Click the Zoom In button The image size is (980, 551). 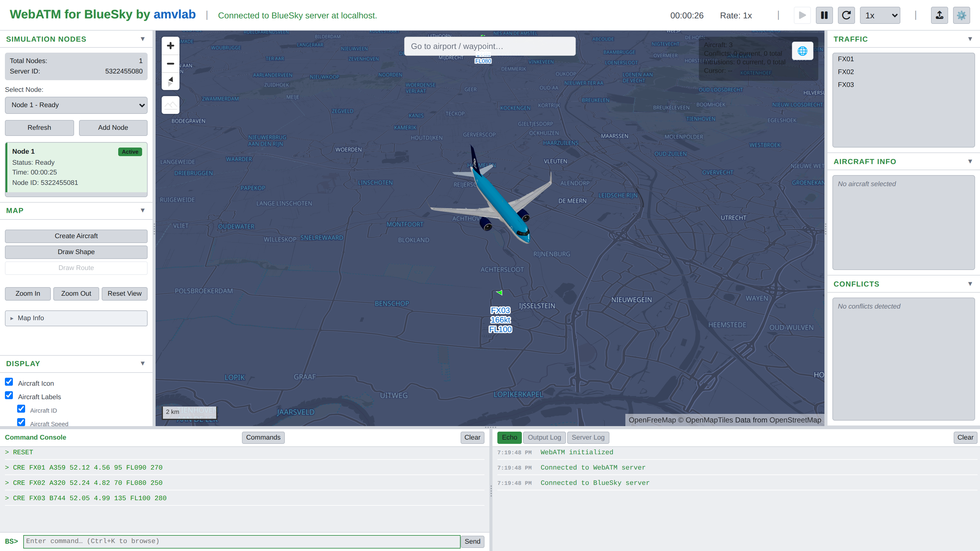(28, 294)
